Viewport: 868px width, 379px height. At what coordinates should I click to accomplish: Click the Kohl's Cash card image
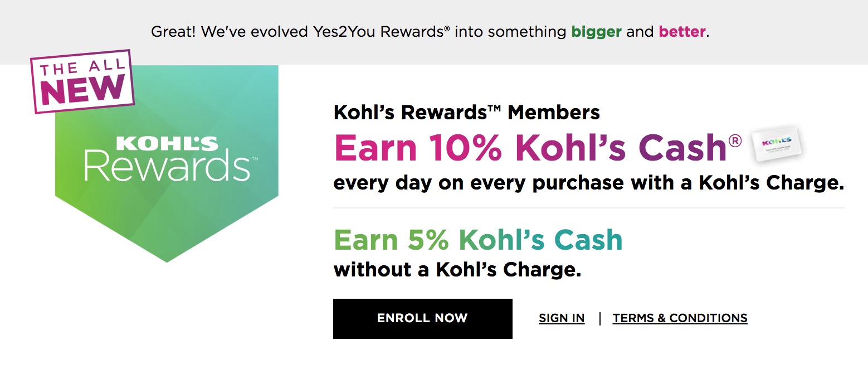pyautogui.click(x=777, y=145)
